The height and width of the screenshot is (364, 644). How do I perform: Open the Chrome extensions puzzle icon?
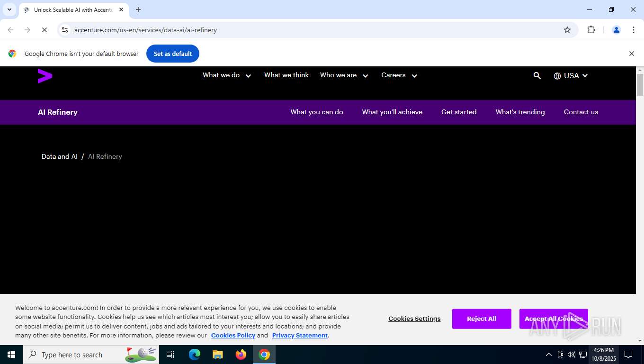point(591,30)
